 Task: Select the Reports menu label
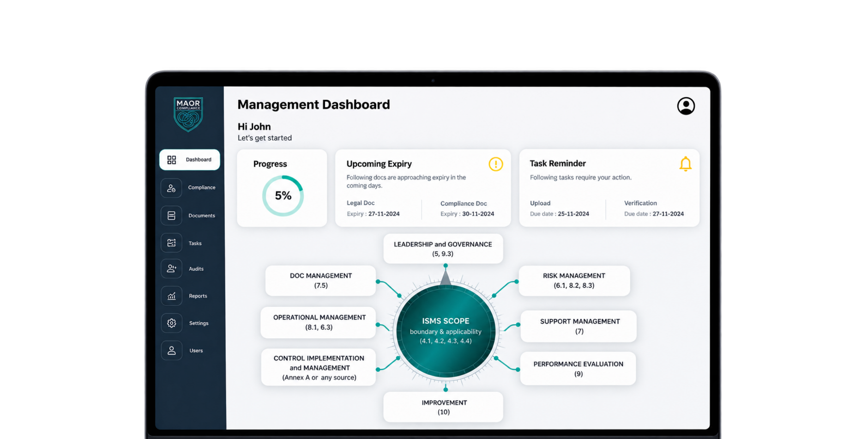point(198,296)
